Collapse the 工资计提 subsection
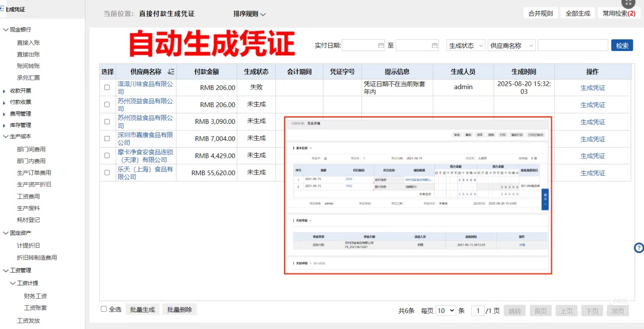Screen dimensions: 644x329 (x=13, y=283)
